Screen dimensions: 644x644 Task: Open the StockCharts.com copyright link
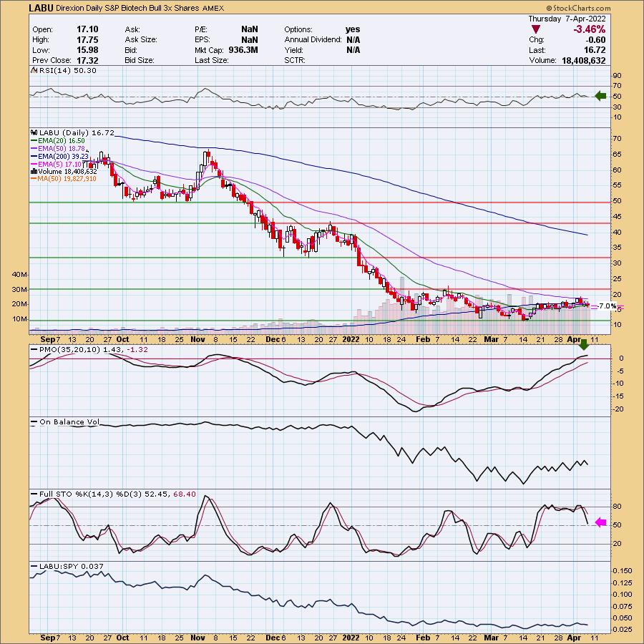(578, 8)
